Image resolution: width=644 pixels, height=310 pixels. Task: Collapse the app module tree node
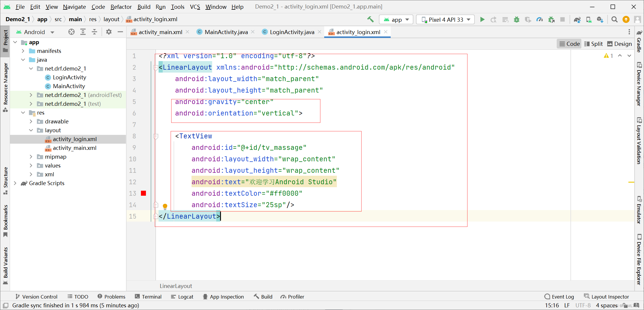click(15, 42)
